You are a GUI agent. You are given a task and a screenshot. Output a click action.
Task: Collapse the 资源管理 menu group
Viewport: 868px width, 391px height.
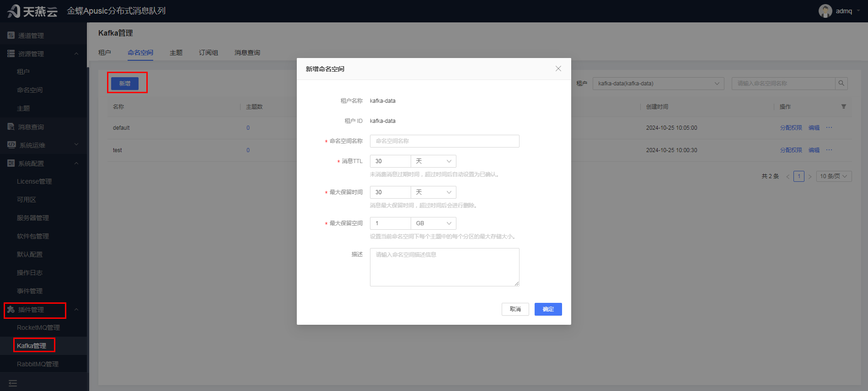tap(76, 53)
